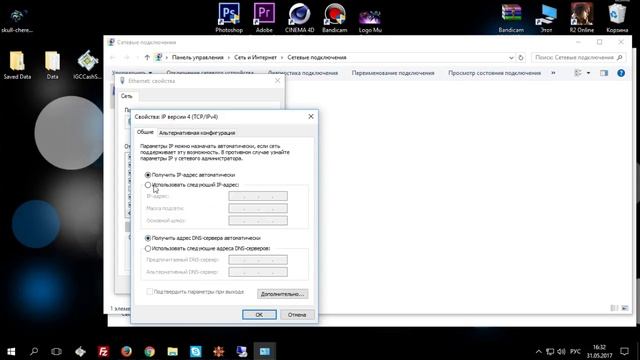The height and width of the screenshot is (360, 640).
Task: Click the РУС language indicator
Action: click(x=575, y=351)
